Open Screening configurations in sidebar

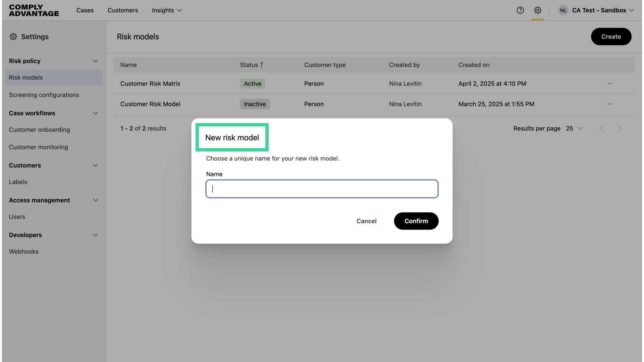click(44, 95)
